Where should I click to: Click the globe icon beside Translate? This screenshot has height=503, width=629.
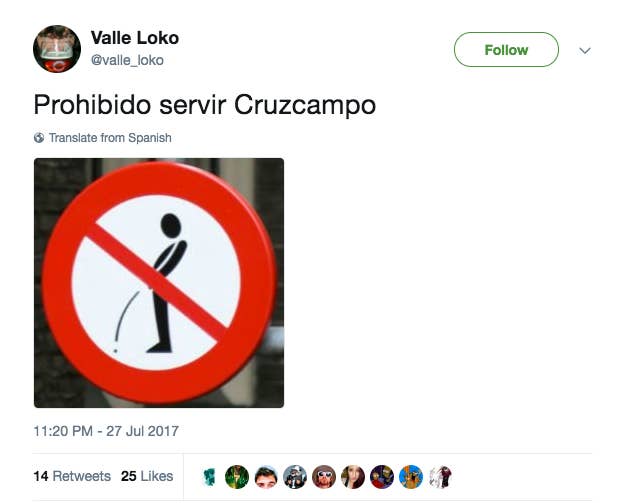click(x=39, y=138)
